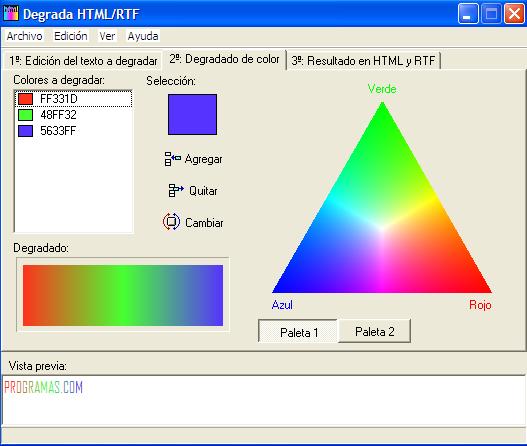Select the green 48FF32 color entry

[x=74, y=115]
